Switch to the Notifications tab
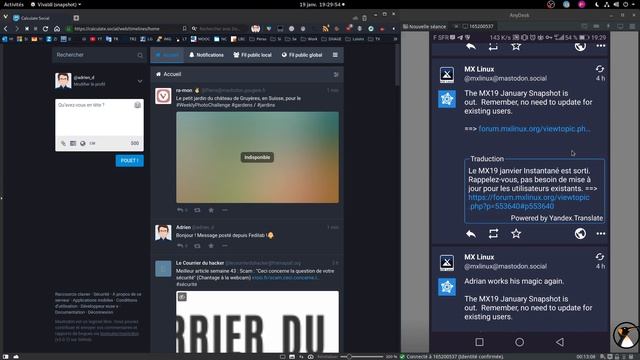640x360 pixels. (207, 55)
